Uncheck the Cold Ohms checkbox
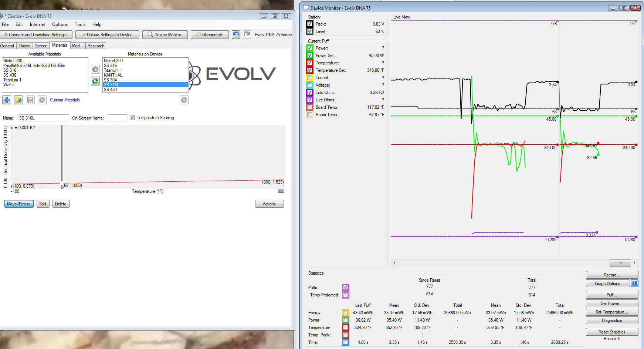The image size is (644, 349). pos(310,93)
